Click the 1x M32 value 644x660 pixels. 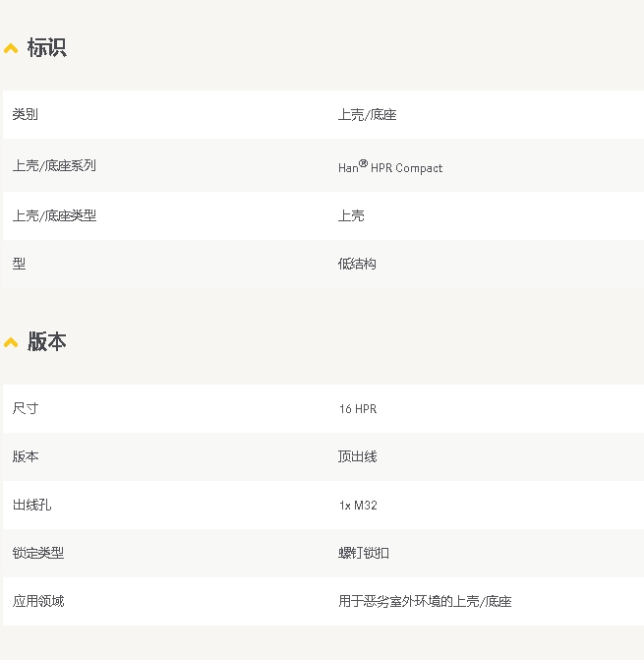(x=358, y=506)
